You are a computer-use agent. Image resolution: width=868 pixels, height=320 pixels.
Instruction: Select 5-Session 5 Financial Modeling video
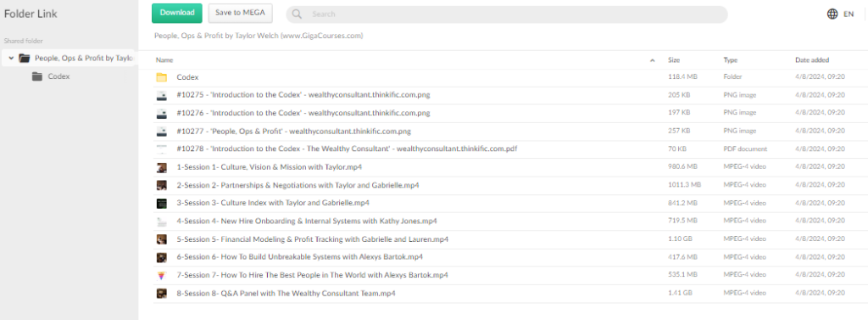click(312, 239)
